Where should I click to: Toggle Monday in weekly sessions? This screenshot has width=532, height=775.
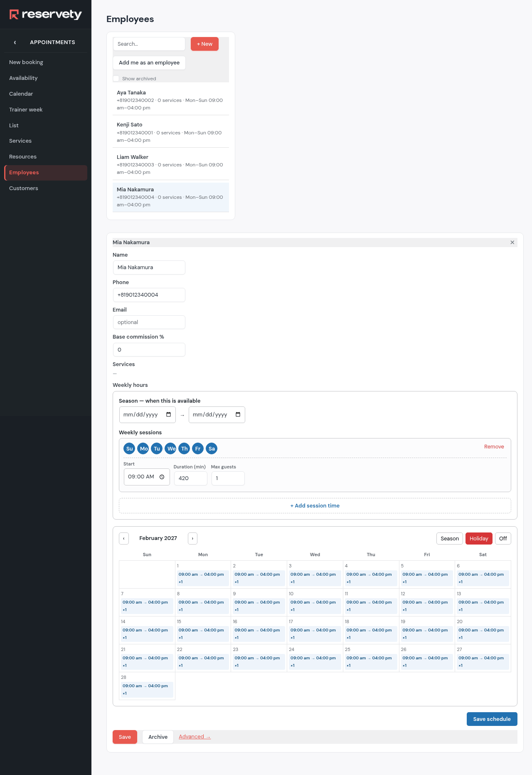click(143, 448)
